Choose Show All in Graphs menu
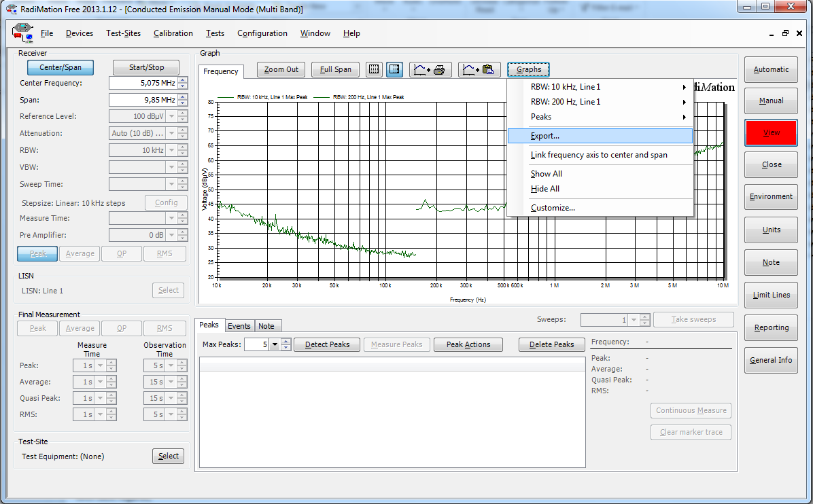813x504 pixels. point(600,174)
